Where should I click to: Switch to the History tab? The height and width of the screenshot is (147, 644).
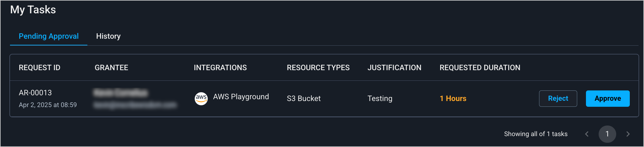click(108, 36)
